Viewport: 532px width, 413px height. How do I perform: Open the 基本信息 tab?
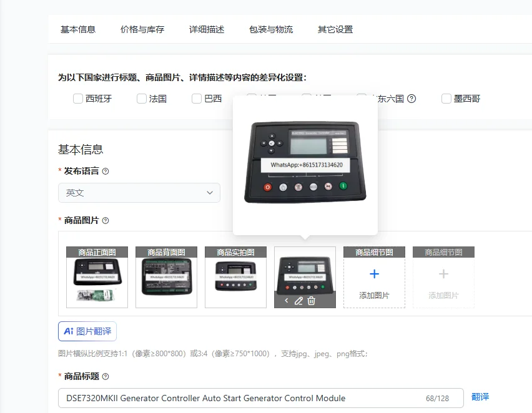coord(78,29)
